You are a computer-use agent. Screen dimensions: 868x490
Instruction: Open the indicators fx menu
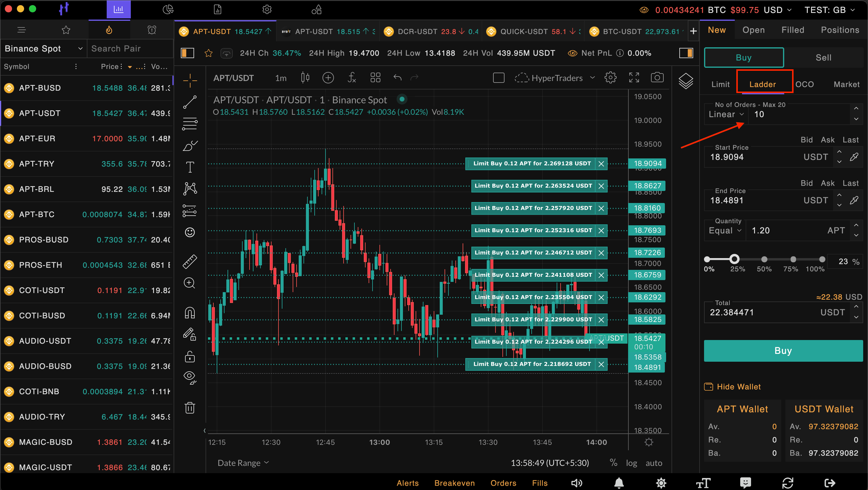(351, 78)
